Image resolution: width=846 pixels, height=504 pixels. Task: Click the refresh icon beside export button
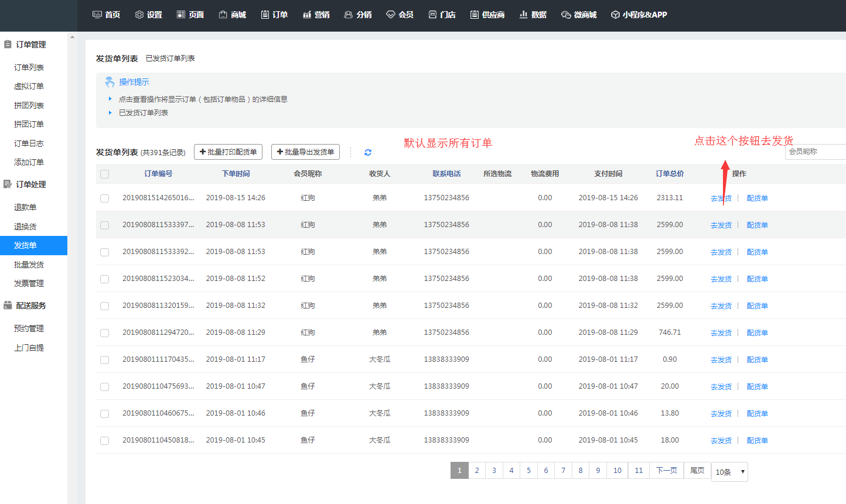tap(368, 152)
